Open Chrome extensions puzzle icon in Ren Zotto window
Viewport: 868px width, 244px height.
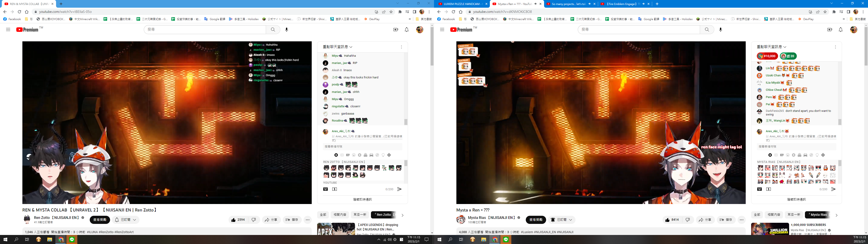[400, 12]
